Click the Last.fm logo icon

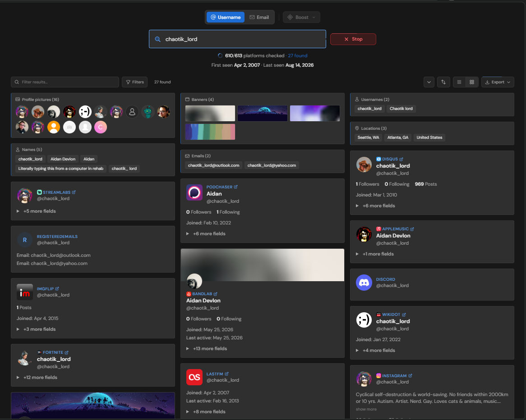coord(194,377)
